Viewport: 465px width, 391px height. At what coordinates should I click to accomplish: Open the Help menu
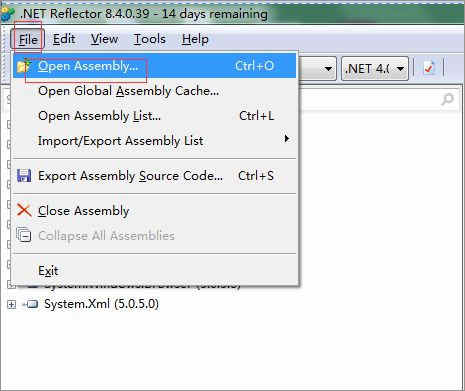(x=195, y=39)
